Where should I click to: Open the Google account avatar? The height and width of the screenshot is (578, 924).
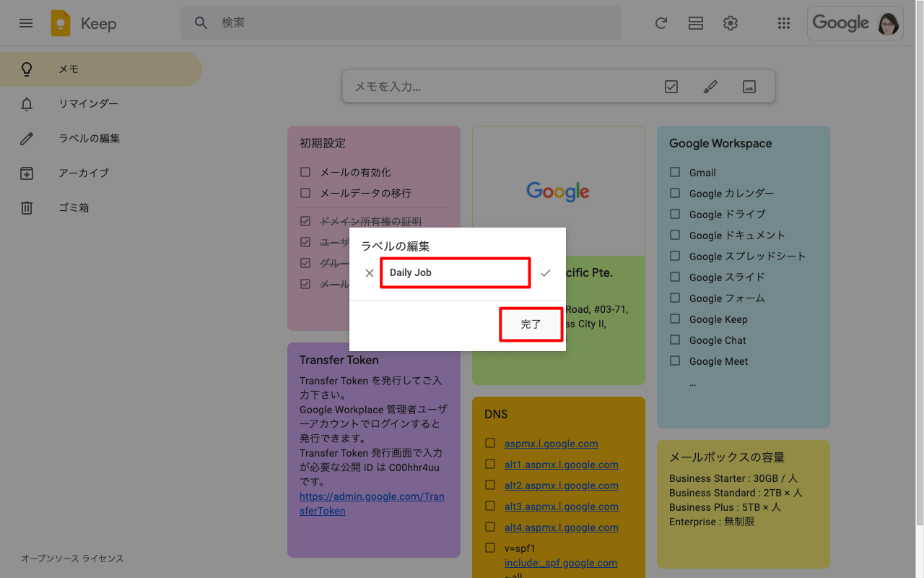pos(889,23)
